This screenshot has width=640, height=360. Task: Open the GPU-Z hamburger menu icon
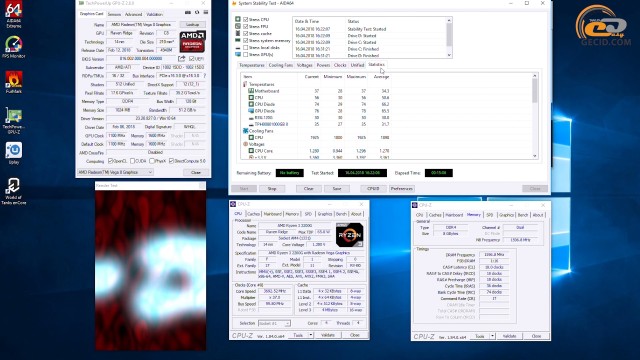pyautogui.click(x=205, y=13)
